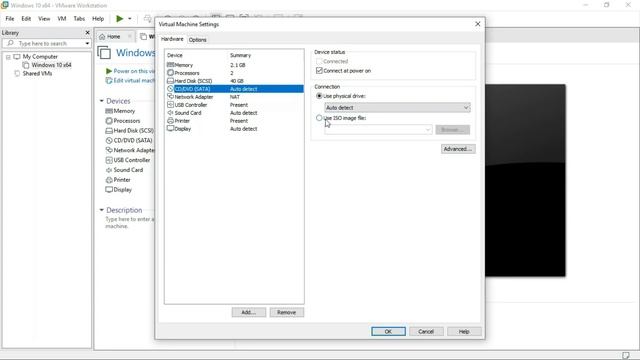Click the greyed Connected checkbox
The image size is (640, 360).
(319, 61)
